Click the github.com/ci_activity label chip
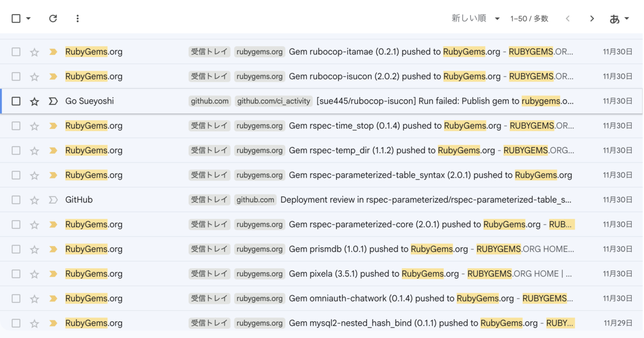644x338 pixels. 274,101
